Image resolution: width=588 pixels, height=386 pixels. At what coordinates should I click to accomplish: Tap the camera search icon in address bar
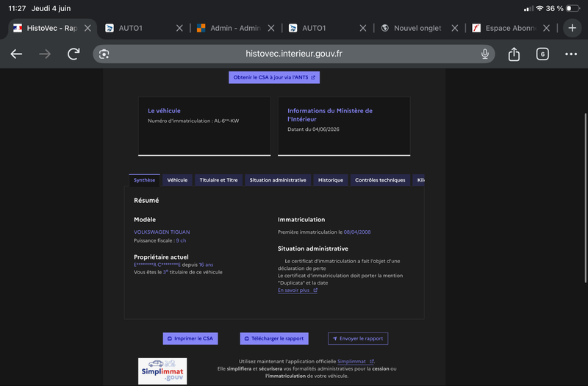coord(104,54)
